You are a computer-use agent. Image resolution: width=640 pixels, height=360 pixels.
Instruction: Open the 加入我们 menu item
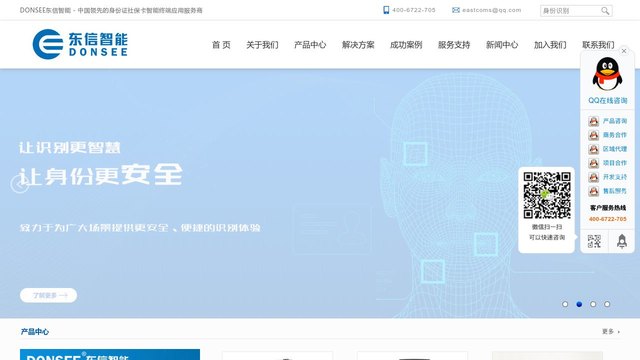[x=550, y=45]
